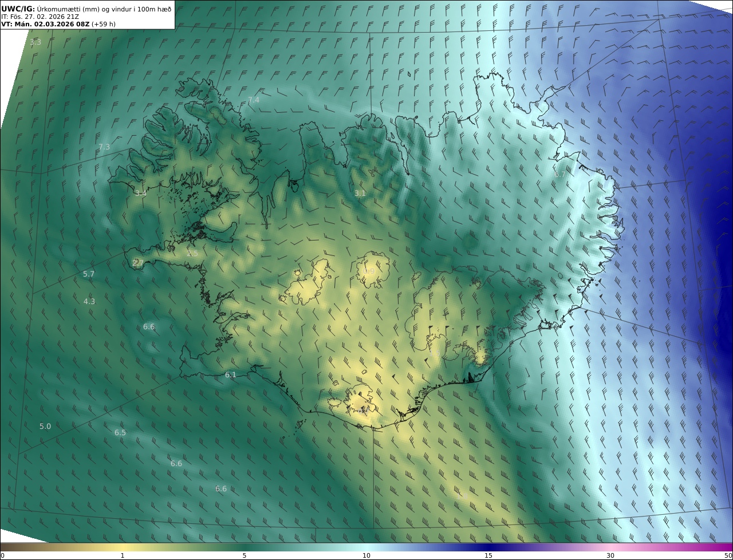The width and height of the screenshot is (733, 560).
Task: Click the map value "7.3"
Action: [104, 147]
